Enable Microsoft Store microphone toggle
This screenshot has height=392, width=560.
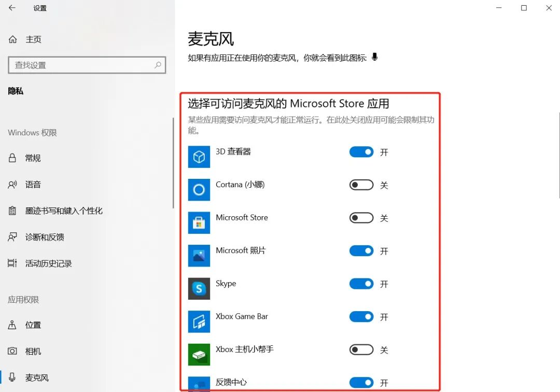[x=361, y=218]
